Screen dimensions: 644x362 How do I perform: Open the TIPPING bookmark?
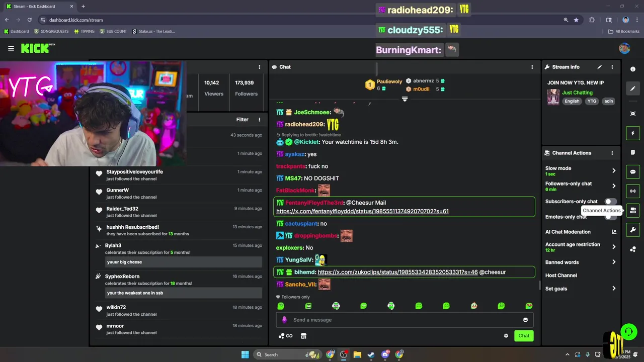click(x=84, y=31)
